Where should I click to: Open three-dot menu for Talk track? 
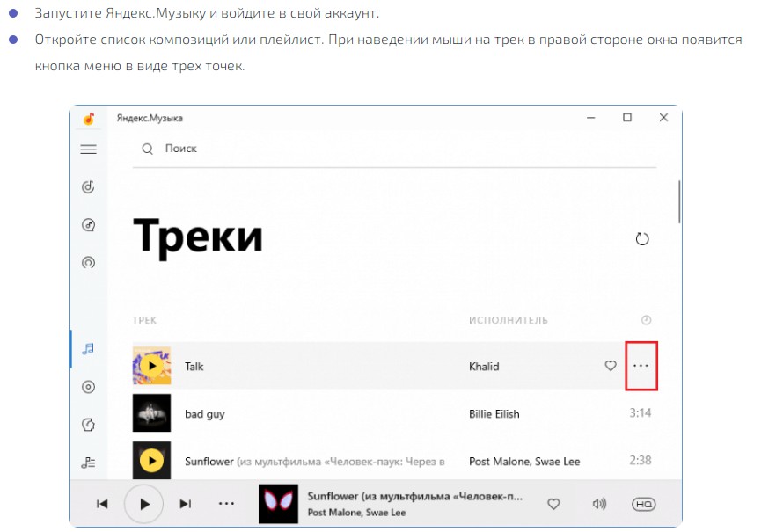(641, 366)
